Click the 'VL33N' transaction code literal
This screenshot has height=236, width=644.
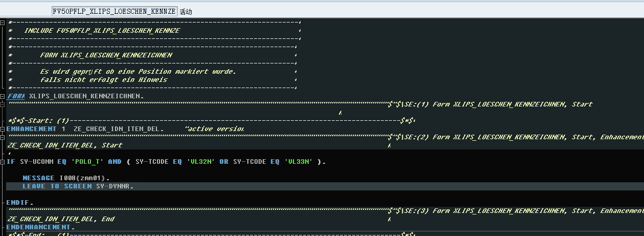299,162
